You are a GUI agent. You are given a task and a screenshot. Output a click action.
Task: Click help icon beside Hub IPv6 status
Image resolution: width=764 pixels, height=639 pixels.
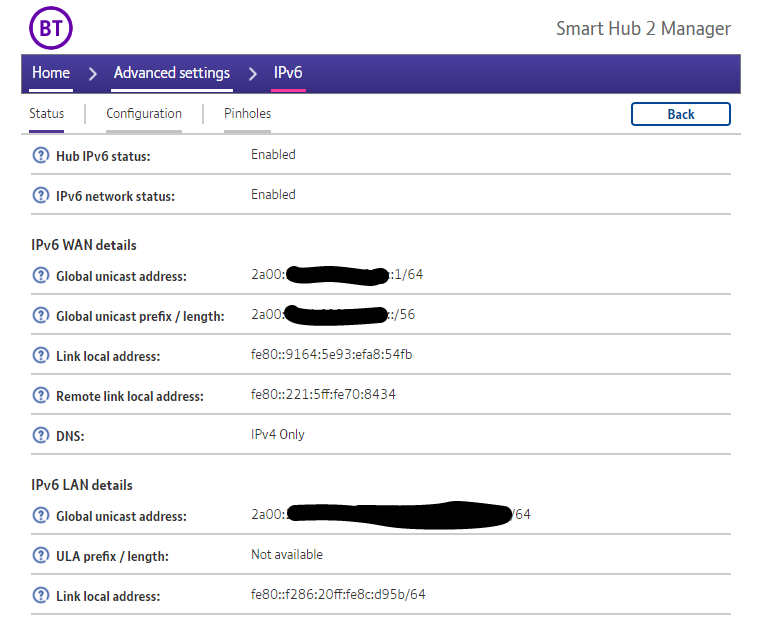pos(41,156)
